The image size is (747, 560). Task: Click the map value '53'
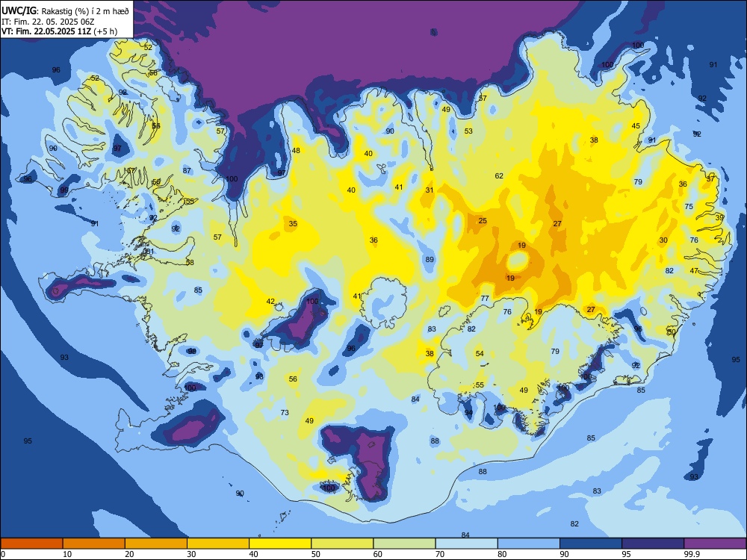469,131
